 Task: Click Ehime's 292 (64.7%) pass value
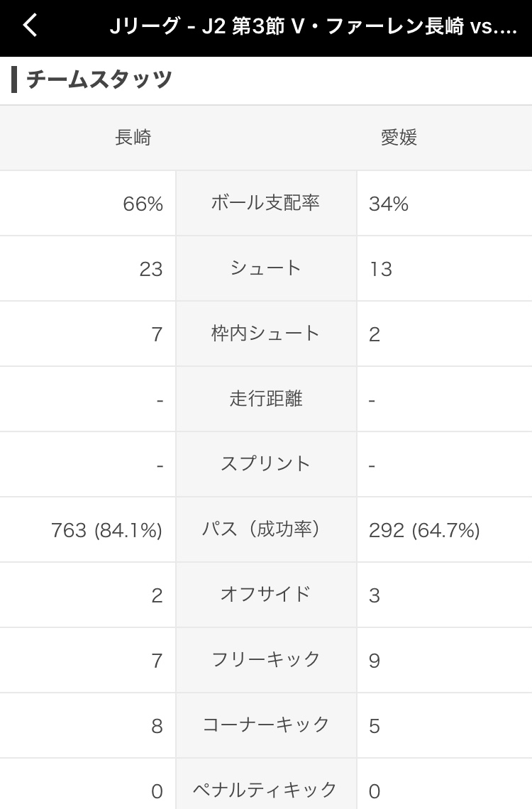[424, 530]
